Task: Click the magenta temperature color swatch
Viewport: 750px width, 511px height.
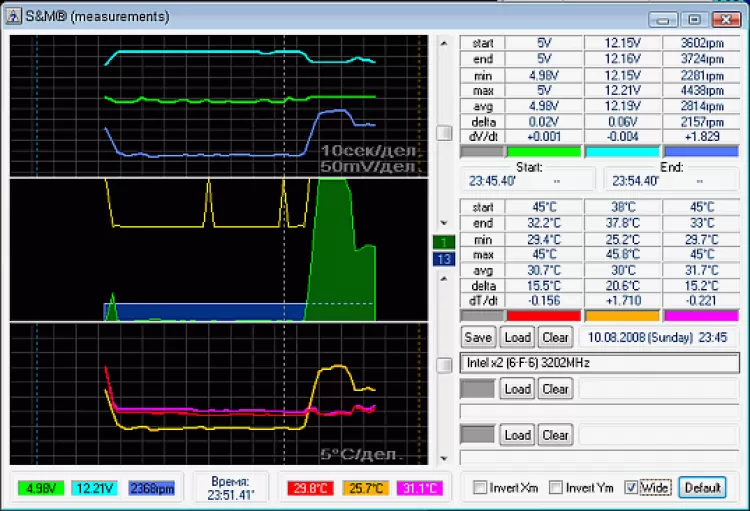Action: (x=700, y=316)
